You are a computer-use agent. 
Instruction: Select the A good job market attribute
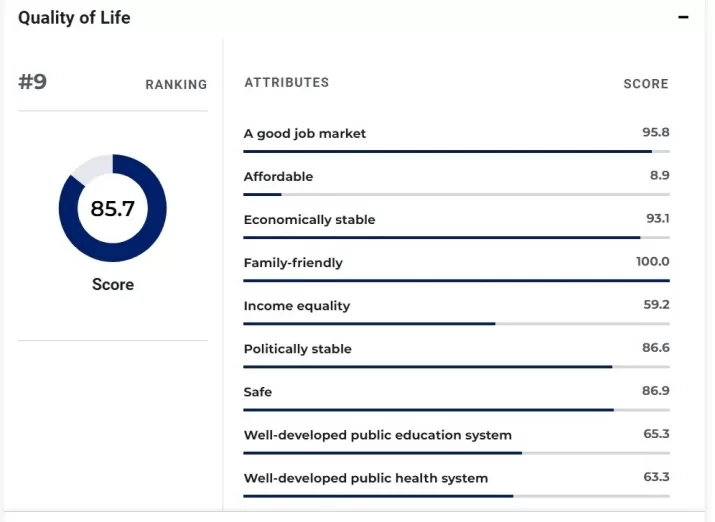click(305, 133)
